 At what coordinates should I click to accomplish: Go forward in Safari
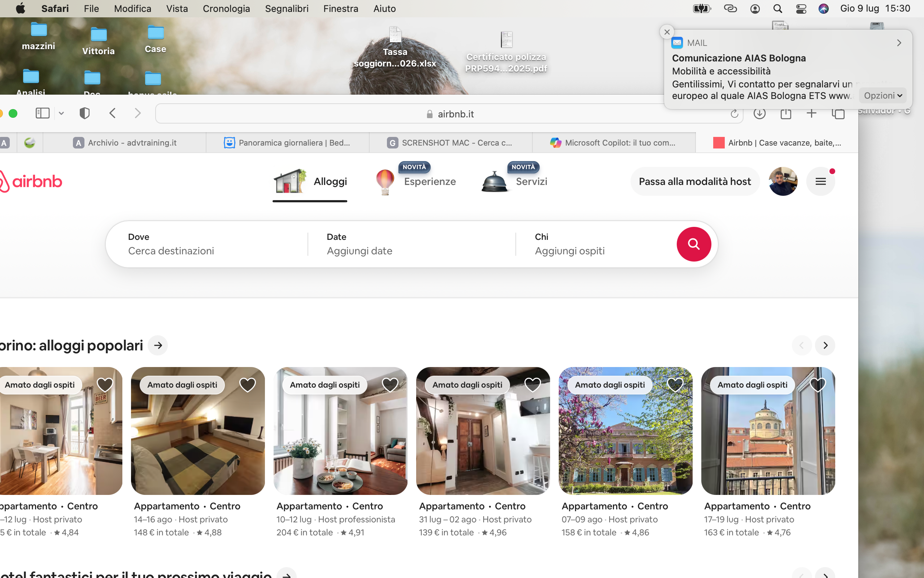click(x=138, y=113)
